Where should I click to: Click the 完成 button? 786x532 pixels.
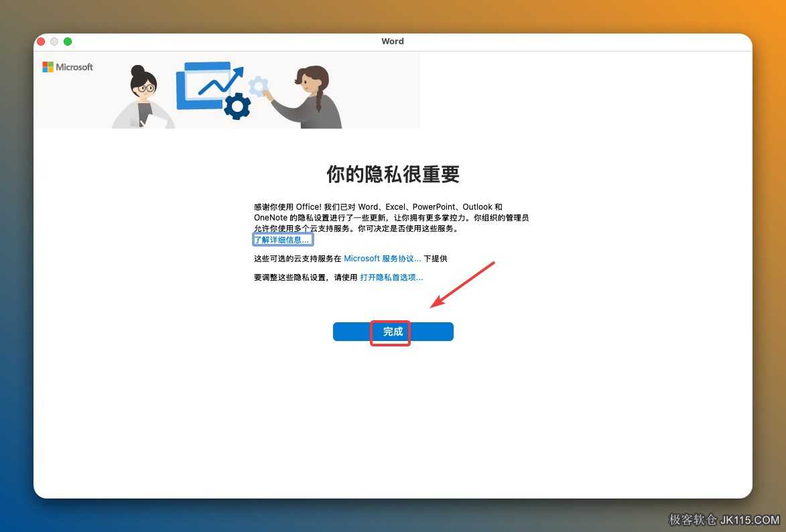click(393, 332)
